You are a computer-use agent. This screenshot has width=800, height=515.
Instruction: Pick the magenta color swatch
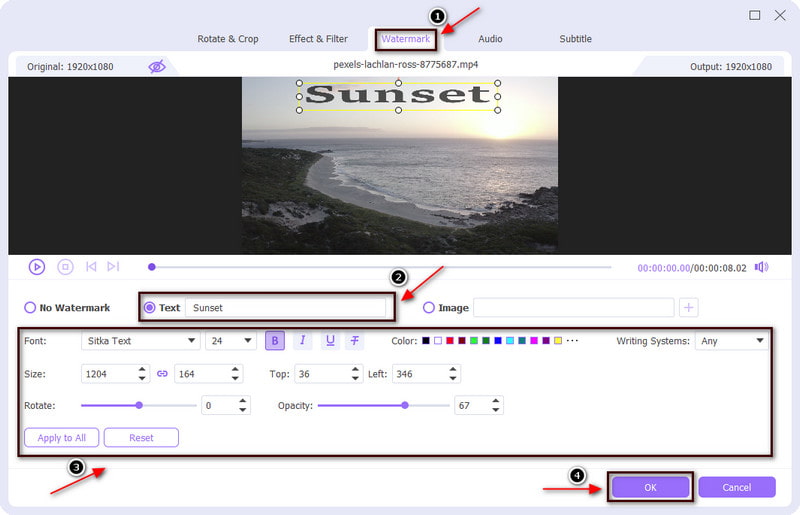click(x=534, y=340)
